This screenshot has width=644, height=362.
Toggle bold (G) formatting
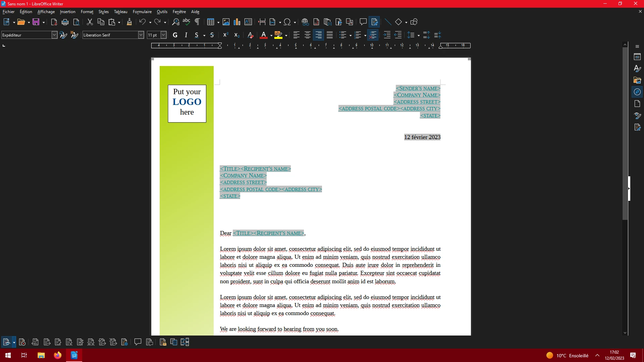(x=175, y=35)
